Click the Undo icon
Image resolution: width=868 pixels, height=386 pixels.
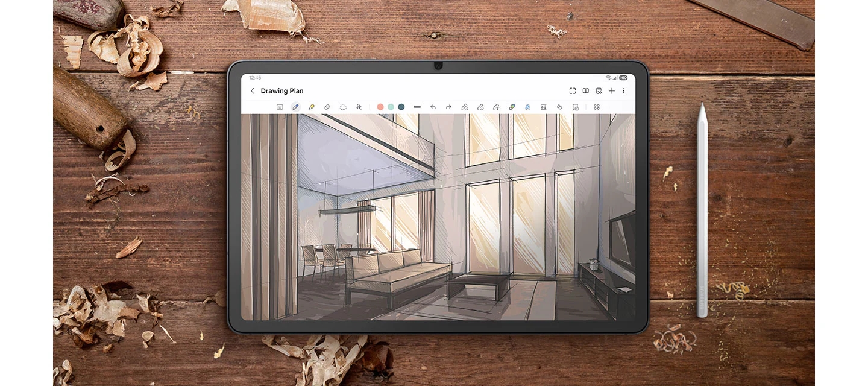pyautogui.click(x=433, y=107)
